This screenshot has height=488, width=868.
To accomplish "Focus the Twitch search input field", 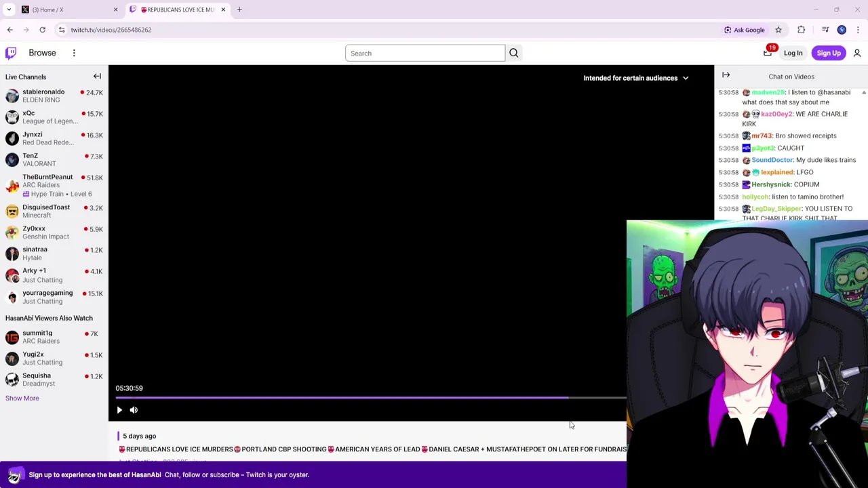I will tap(425, 53).
